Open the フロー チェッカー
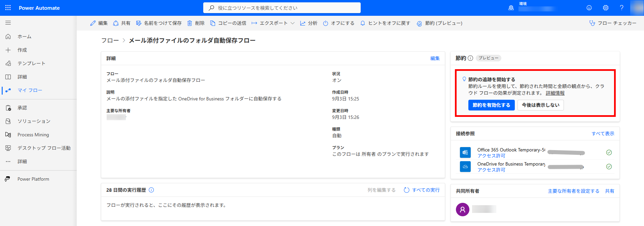Viewport: 644px width, 226px height. (613, 23)
